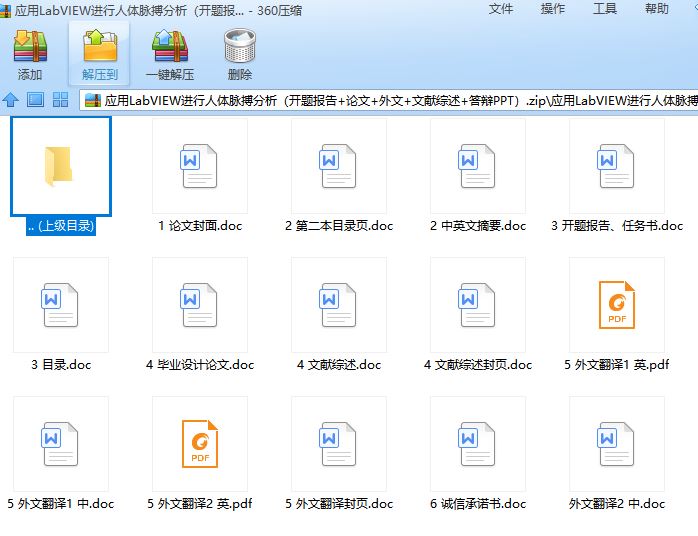Click the archive path address field
This screenshot has height=536, width=698.
point(389,100)
